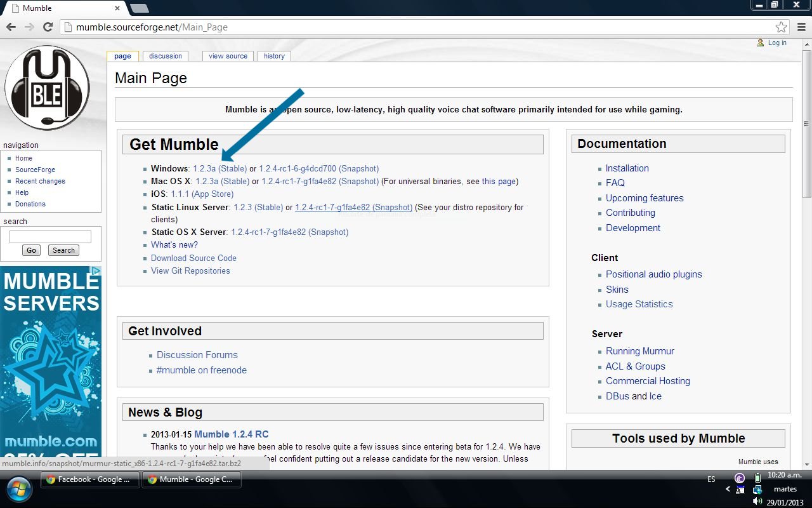Click the Search button
This screenshot has width=812, height=508.
(63, 250)
